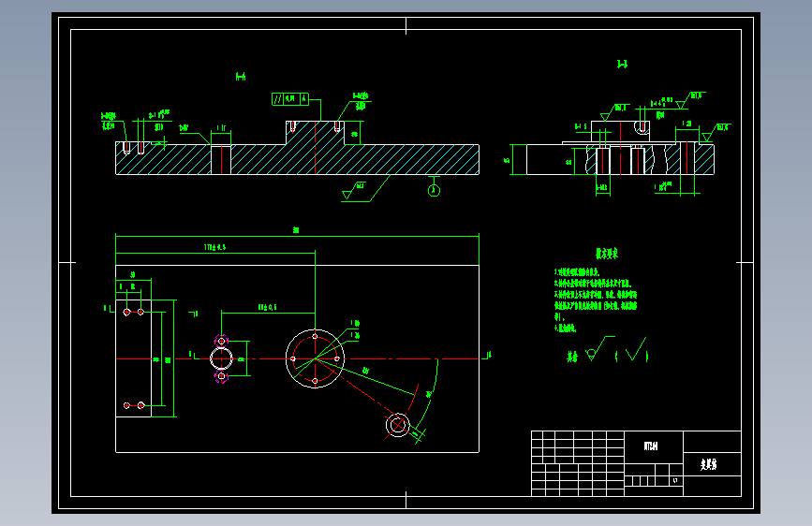The width and height of the screenshot is (812, 526).
Task: Click the green technical requirements heading
Action: [x=606, y=254]
